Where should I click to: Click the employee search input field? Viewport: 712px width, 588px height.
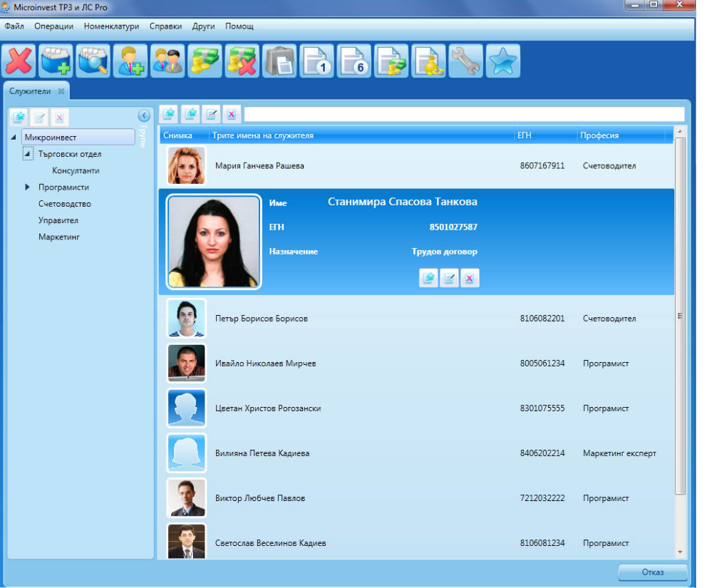[x=463, y=114]
